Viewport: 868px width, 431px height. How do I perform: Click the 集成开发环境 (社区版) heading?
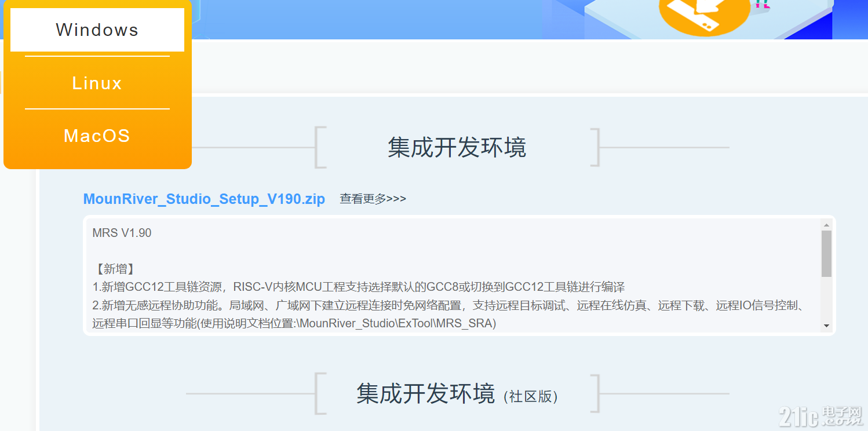[457, 394]
